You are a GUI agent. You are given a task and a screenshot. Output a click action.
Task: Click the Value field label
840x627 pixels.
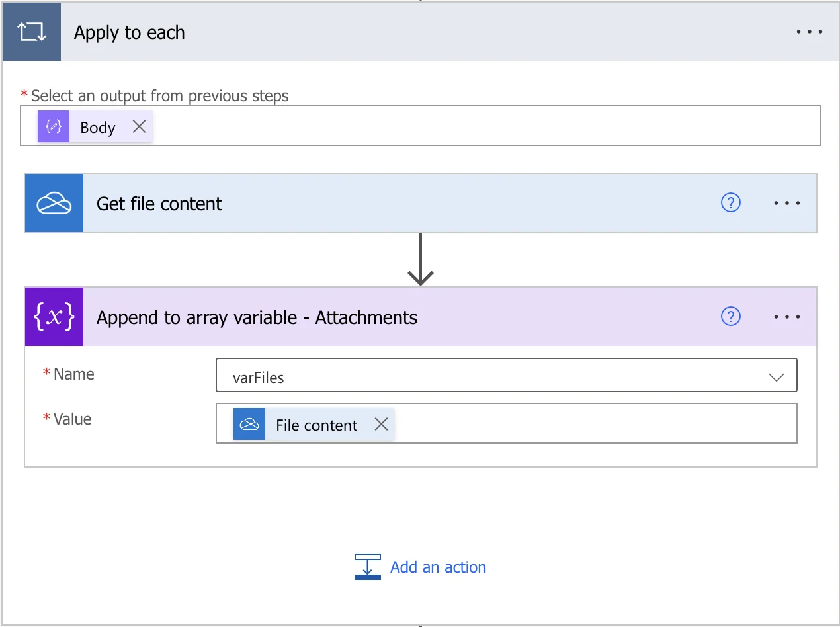coord(72,419)
